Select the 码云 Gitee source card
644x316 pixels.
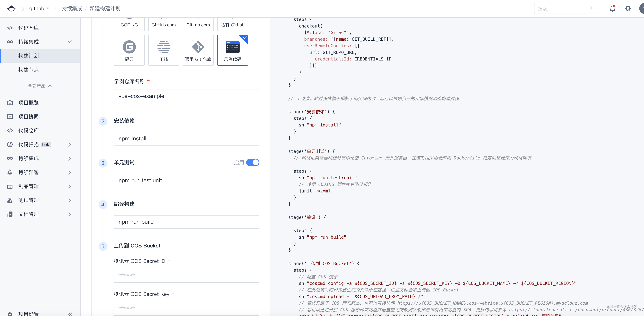tap(129, 50)
